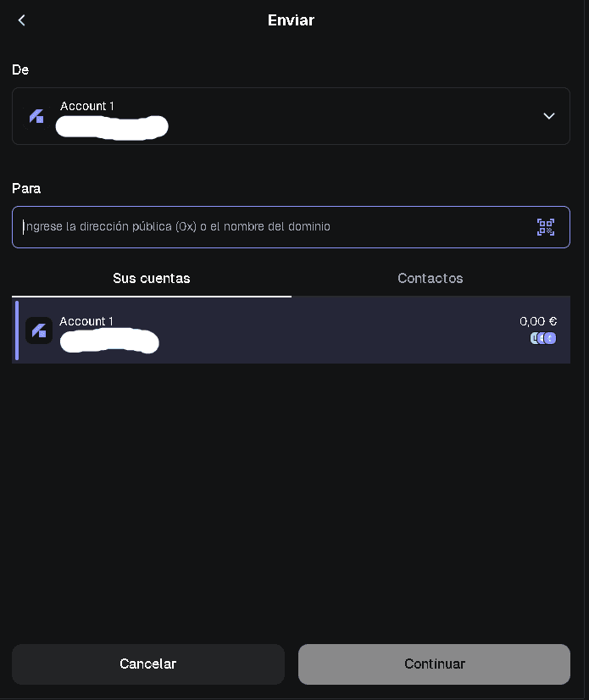Click the hidden address area in the recipients list
The image size is (589, 700).
click(109, 342)
